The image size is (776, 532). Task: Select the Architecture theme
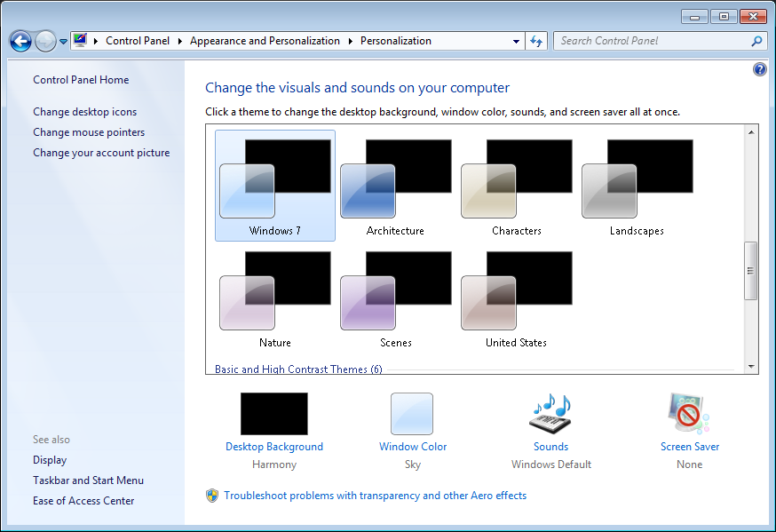tap(395, 185)
